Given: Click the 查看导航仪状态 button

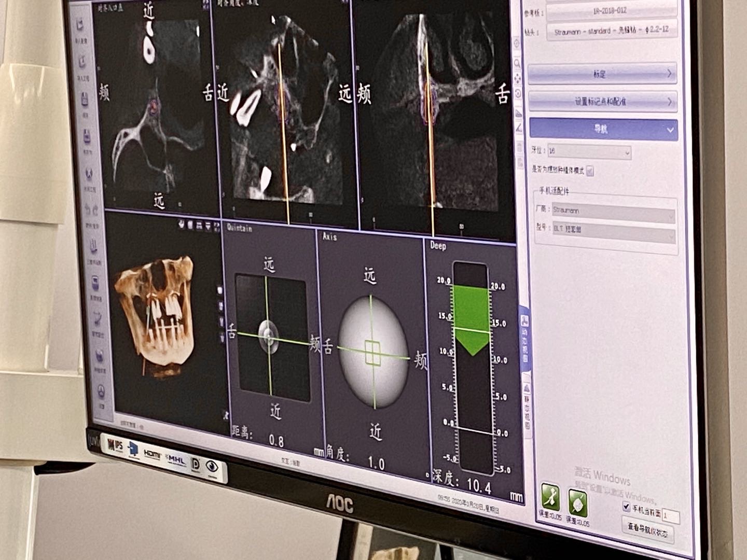Looking at the screenshot, I should coord(647,530).
